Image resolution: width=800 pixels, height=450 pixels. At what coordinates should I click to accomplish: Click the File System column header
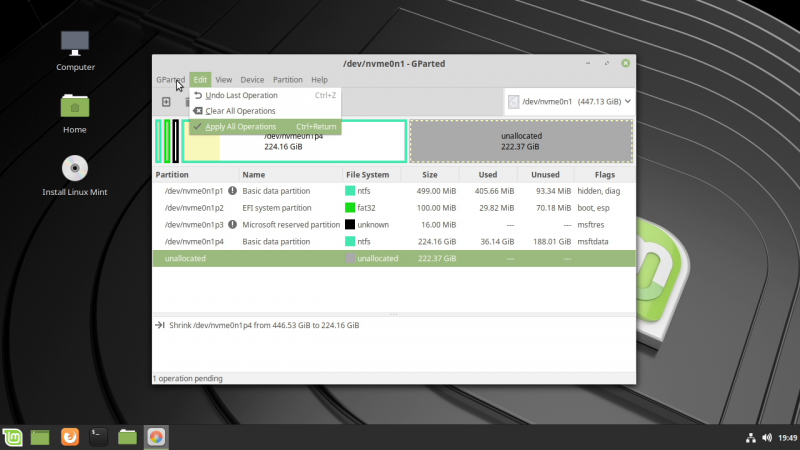pos(371,174)
